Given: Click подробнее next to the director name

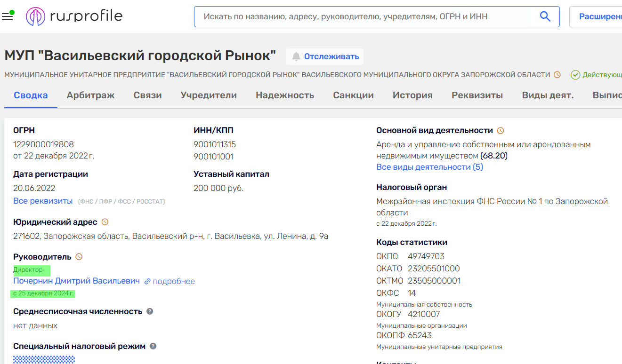Looking at the screenshot, I should (175, 281).
